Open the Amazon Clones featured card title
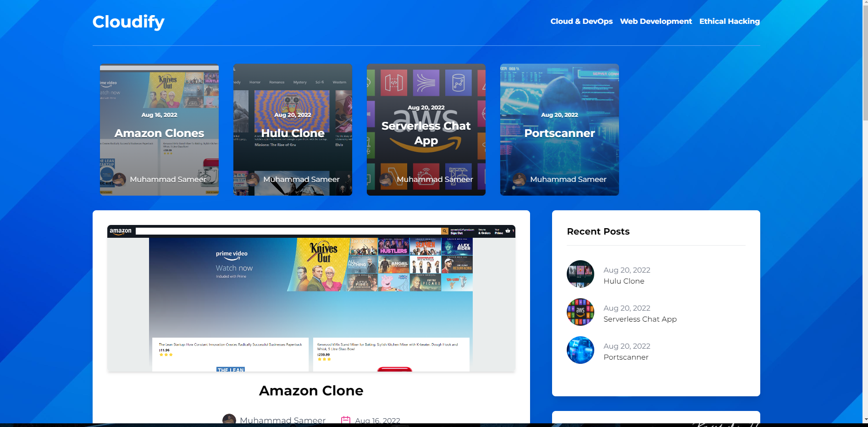Image resolution: width=868 pixels, height=427 pixels. coord(159,133)
